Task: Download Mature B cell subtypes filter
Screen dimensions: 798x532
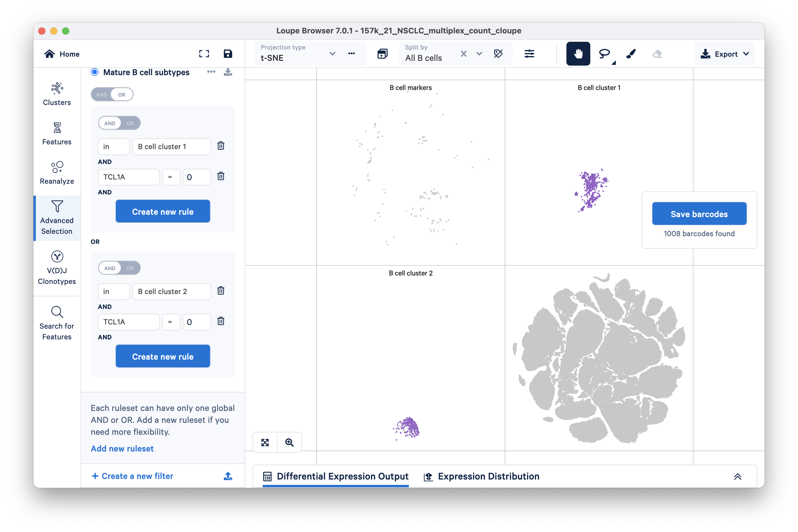Action: click(228, 72)
